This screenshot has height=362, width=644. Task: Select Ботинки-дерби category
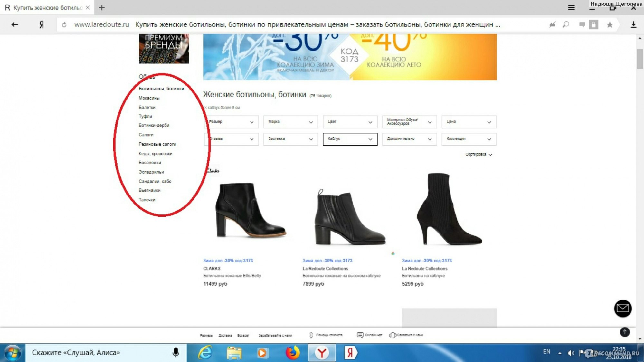154,125
